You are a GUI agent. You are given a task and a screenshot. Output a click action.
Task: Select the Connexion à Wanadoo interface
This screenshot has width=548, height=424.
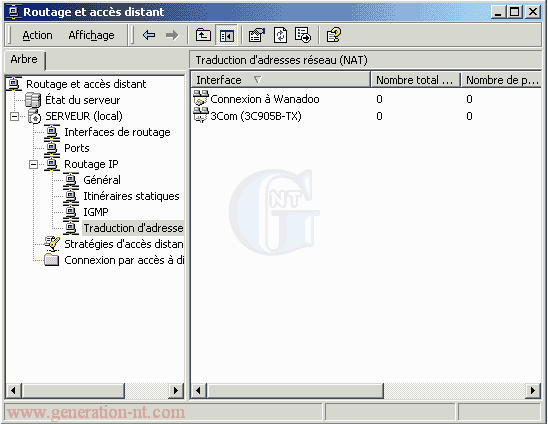click(265, 99)
